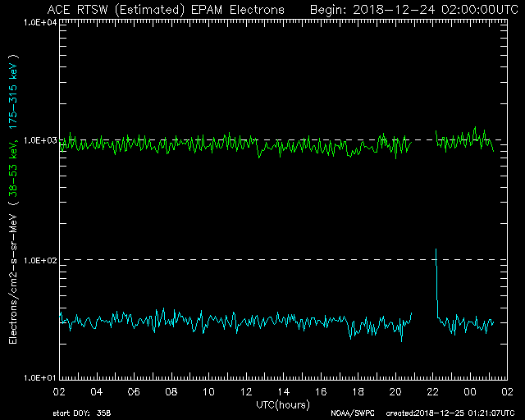Click the Begin date 2018-12-24 text
Screen dimensions: 525x420
click(x=409, y=10)
